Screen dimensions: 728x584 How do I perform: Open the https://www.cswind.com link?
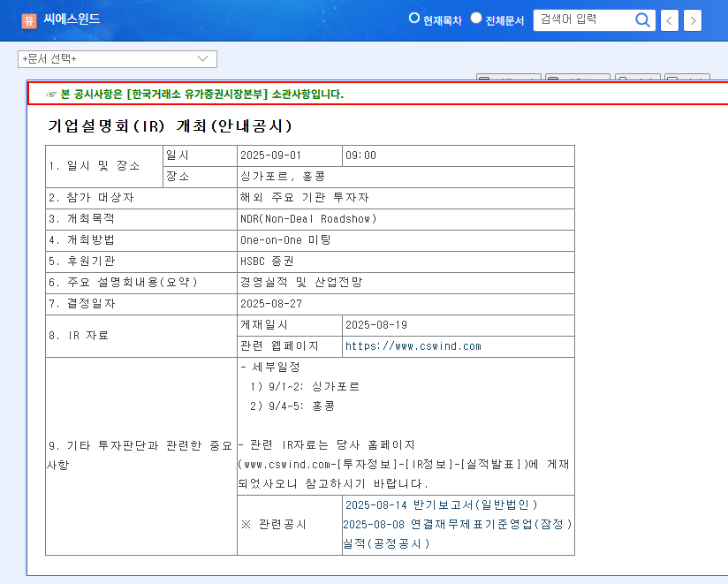tap(413, 346)
